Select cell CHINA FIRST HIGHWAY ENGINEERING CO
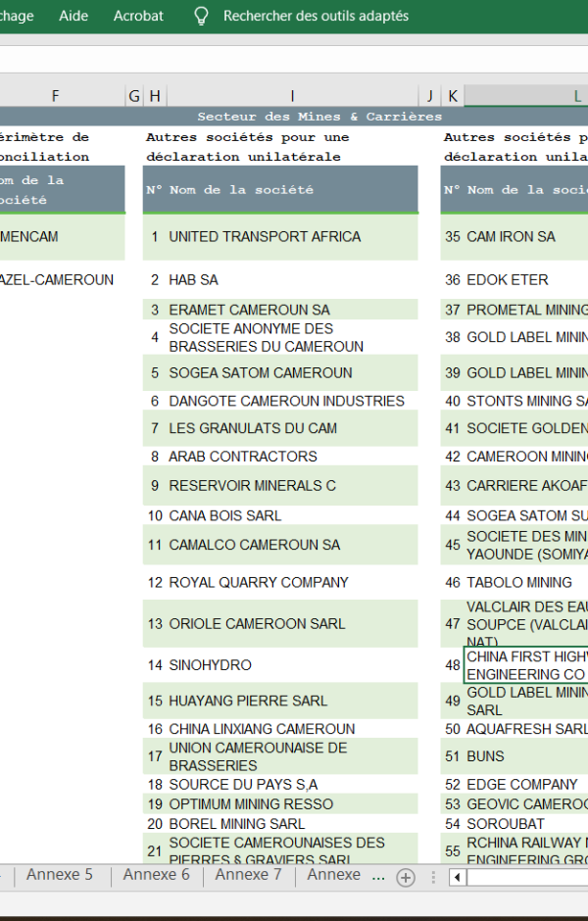The image size is (588, 921). [x=526, y=665]
